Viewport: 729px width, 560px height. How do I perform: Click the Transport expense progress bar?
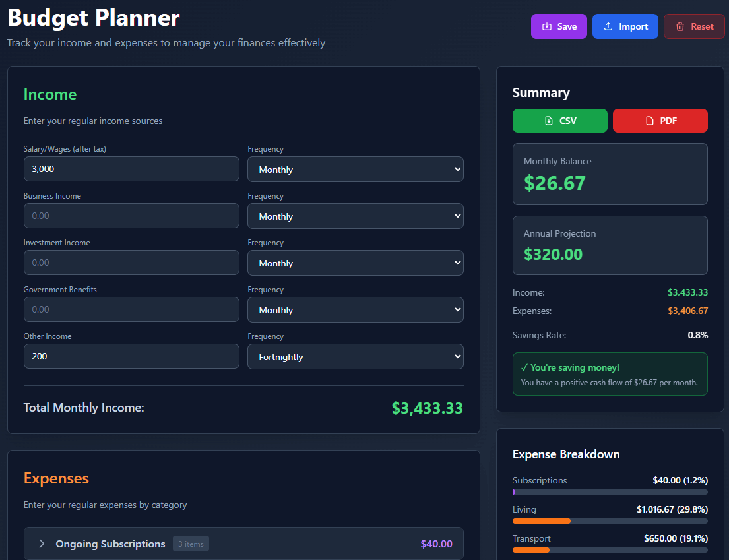point(610,550)
